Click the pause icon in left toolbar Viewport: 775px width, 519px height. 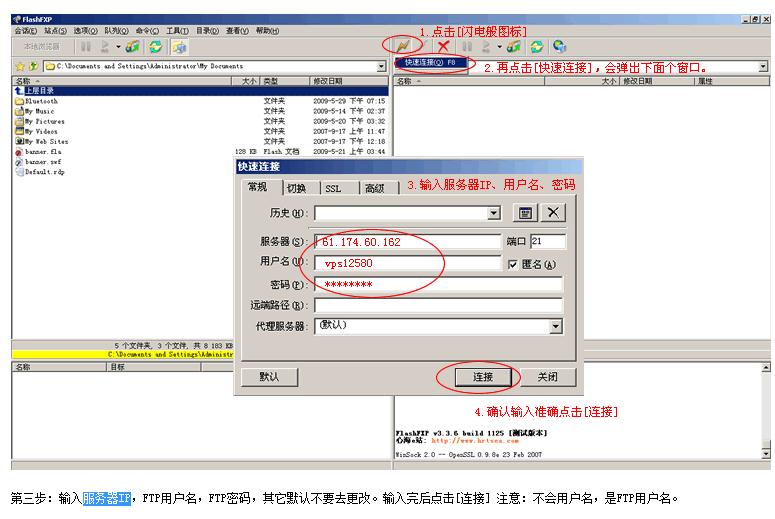[x=86, y=47]
